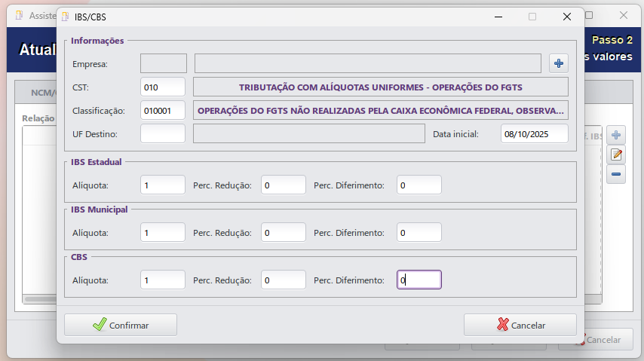Click the remove minus icon in background list

tap(616, 175)
